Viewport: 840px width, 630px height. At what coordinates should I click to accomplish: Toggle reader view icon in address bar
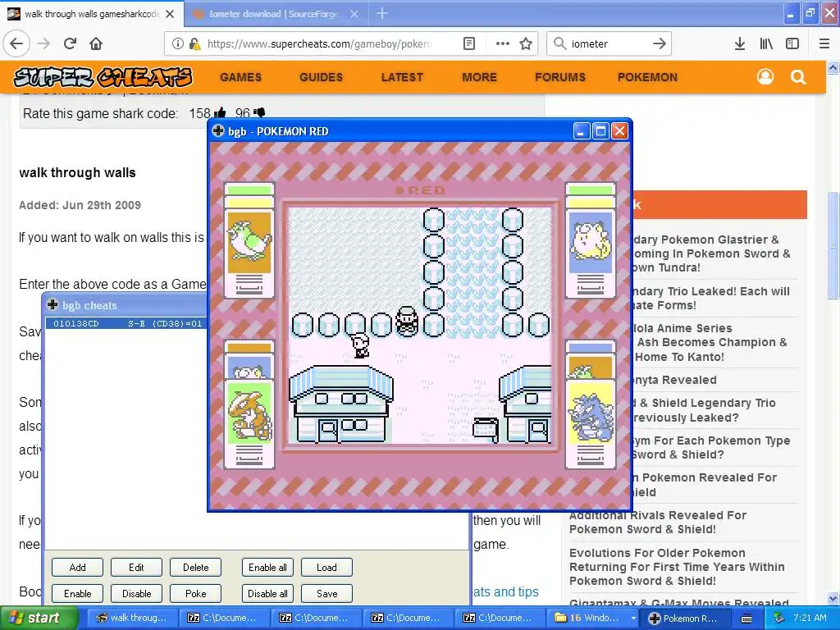[468, 44]
